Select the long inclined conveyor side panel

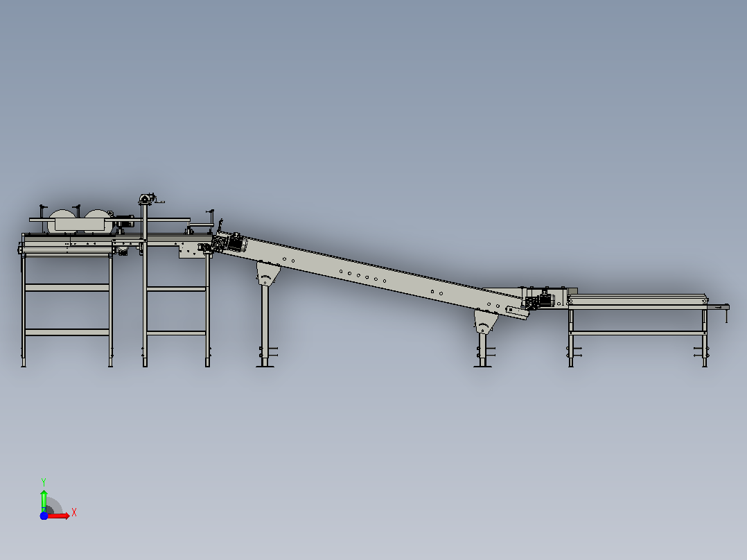pyautogui.click(x=371, y=274)
